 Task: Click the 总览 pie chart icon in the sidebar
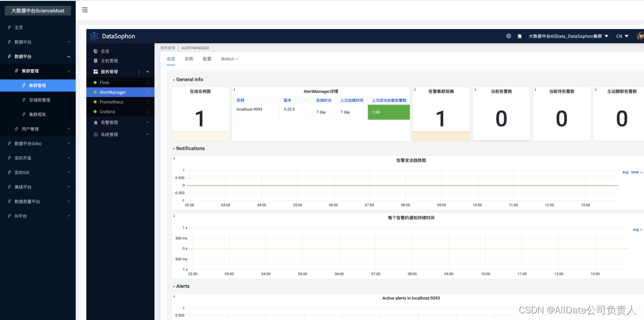(x=96, y=51)
